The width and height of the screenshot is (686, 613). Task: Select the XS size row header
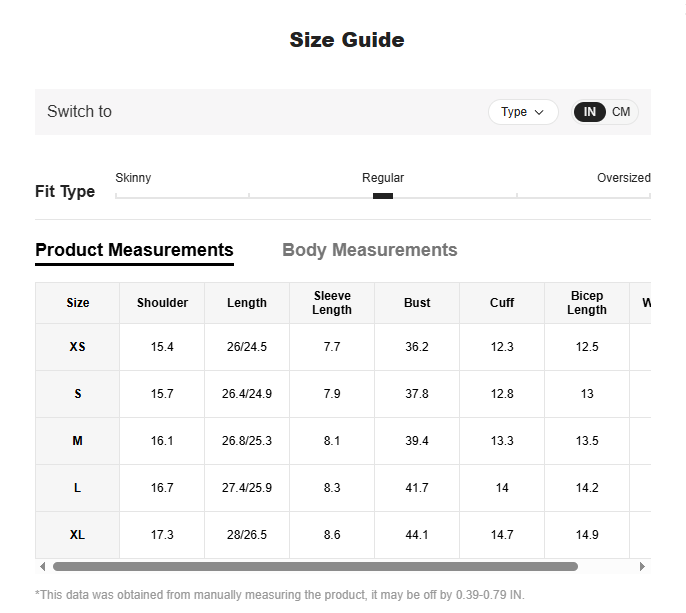click(77, 347)
